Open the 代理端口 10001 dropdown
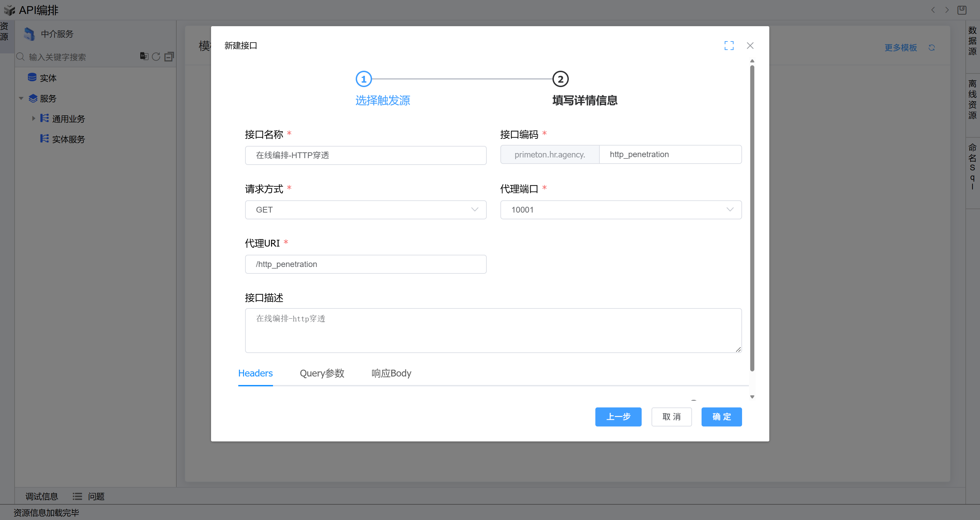Image resolution: width=980 pixels, height=520 pixels. pyautogui.click(x=621, y=210)
